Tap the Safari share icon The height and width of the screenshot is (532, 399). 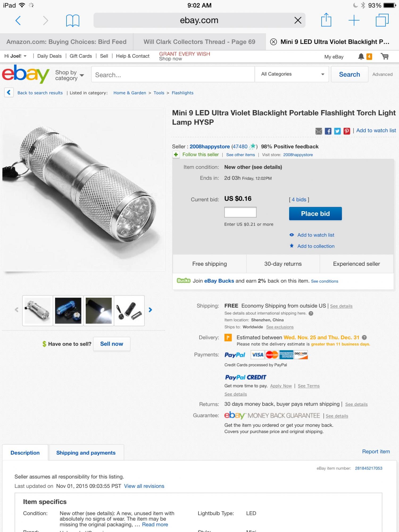[x=326, y=20]
